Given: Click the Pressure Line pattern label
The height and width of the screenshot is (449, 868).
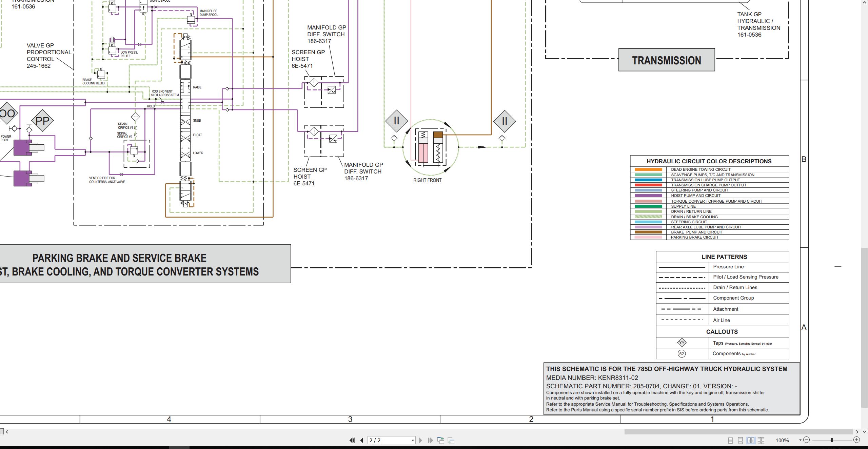Looking at the screenshot, I should point(728,267).
